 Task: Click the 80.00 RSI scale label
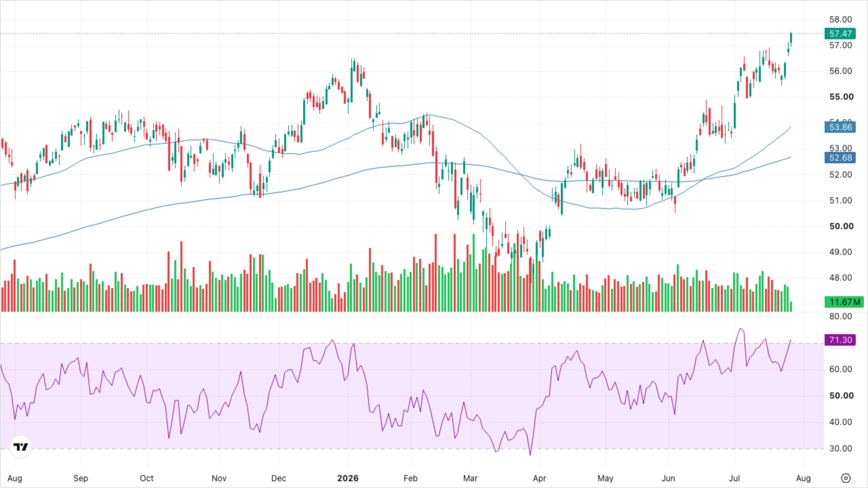coord(841,316)
